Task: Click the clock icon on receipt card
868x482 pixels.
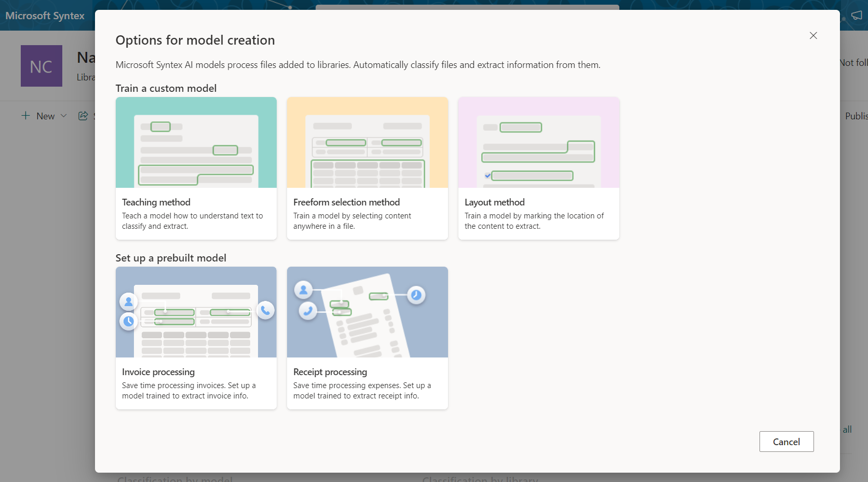Action: point(416,295)
